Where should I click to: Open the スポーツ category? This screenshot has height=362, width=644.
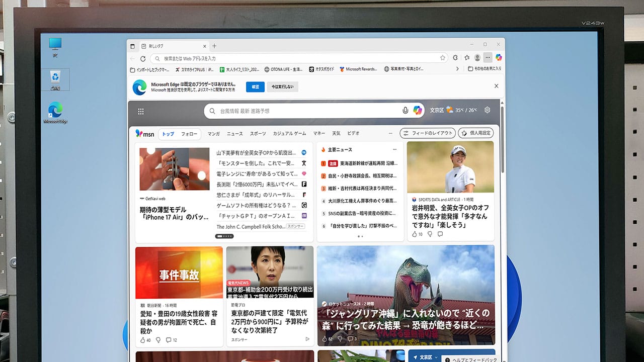pos(258,134)
